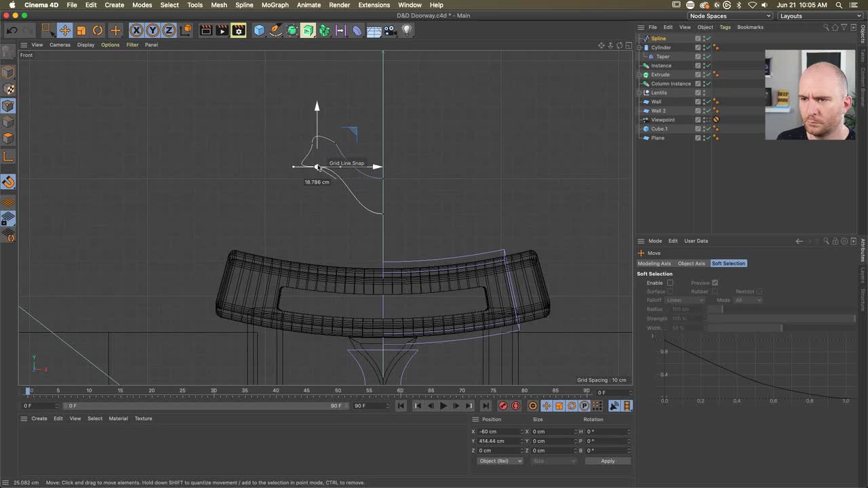Click the Spline Pen tool icon

pyautogui.click(x=275, y=30)
